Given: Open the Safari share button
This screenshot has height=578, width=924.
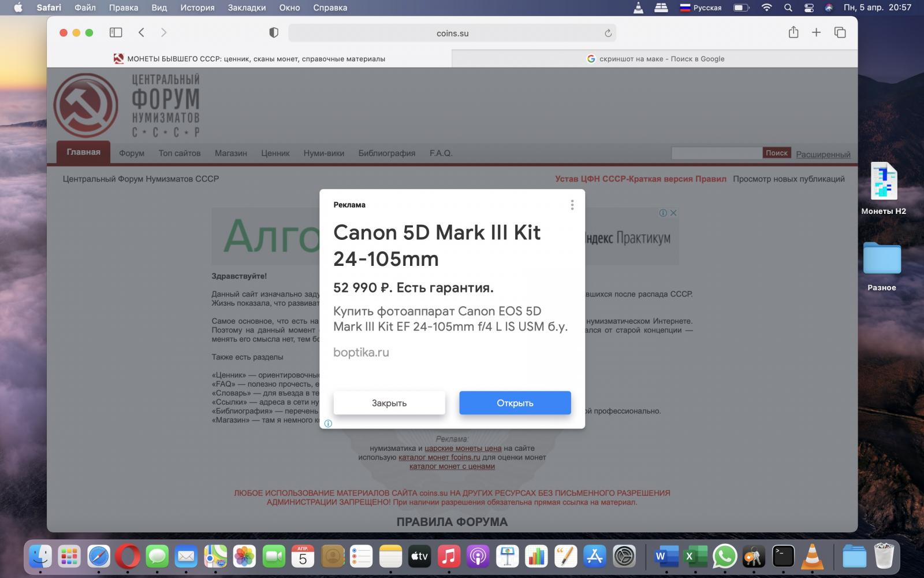Looking at the screenshot, I should point(793,32).
